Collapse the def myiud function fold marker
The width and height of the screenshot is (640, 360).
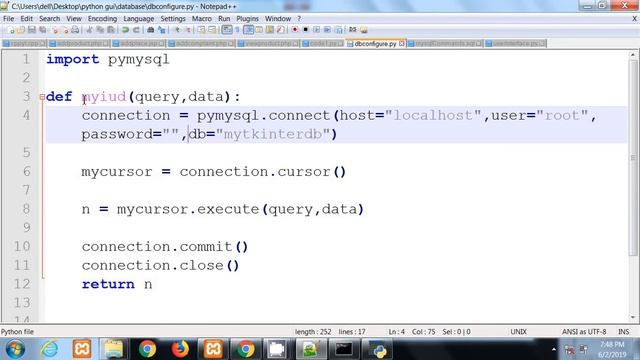click(42, 97)
